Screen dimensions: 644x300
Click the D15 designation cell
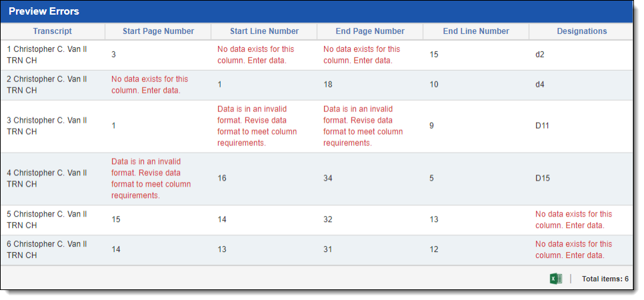click(x=542, y=179)
